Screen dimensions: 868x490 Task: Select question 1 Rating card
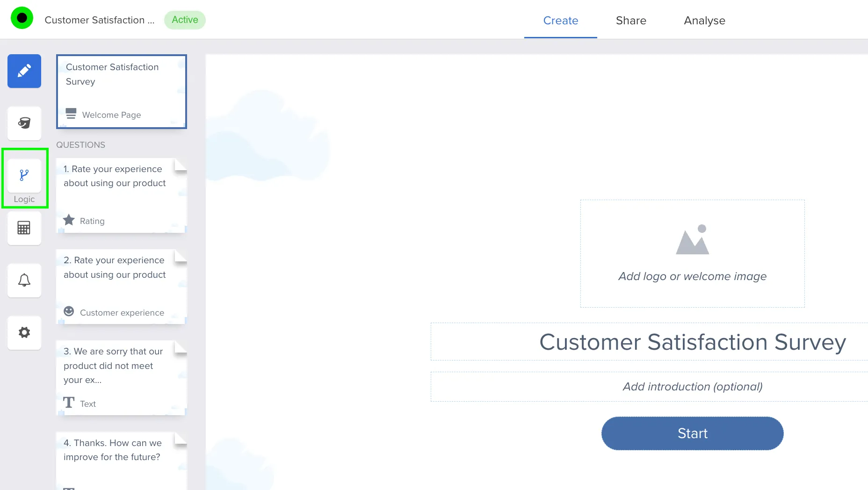tap(122, 195)
